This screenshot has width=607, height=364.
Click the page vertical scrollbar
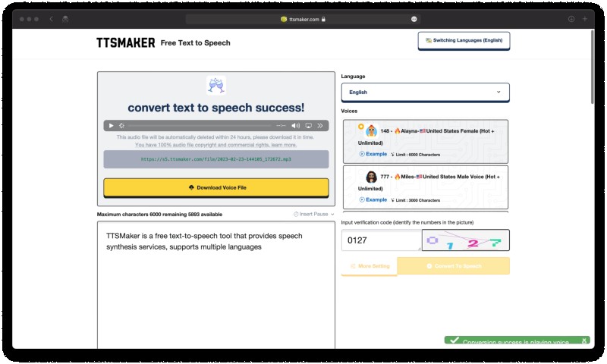592,67
